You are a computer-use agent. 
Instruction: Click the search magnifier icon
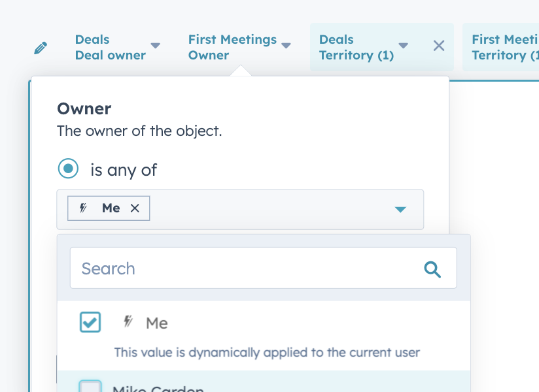click(x=432, y=268)
